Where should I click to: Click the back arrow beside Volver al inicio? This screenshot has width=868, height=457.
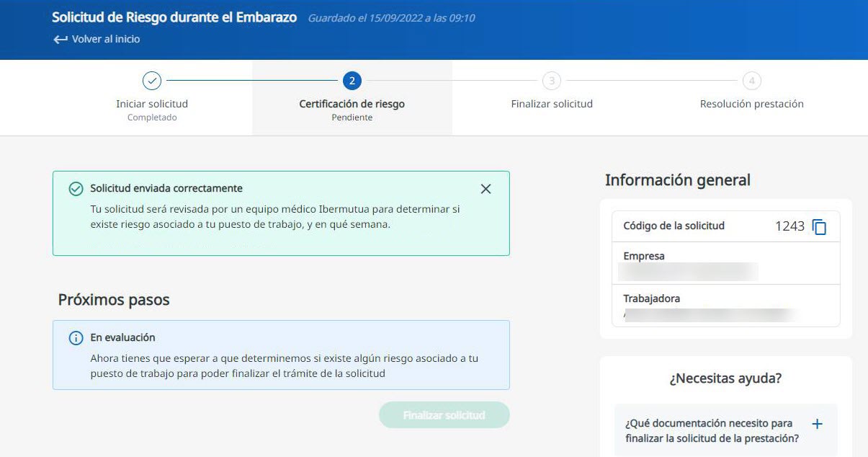click(x=60, y=40)
